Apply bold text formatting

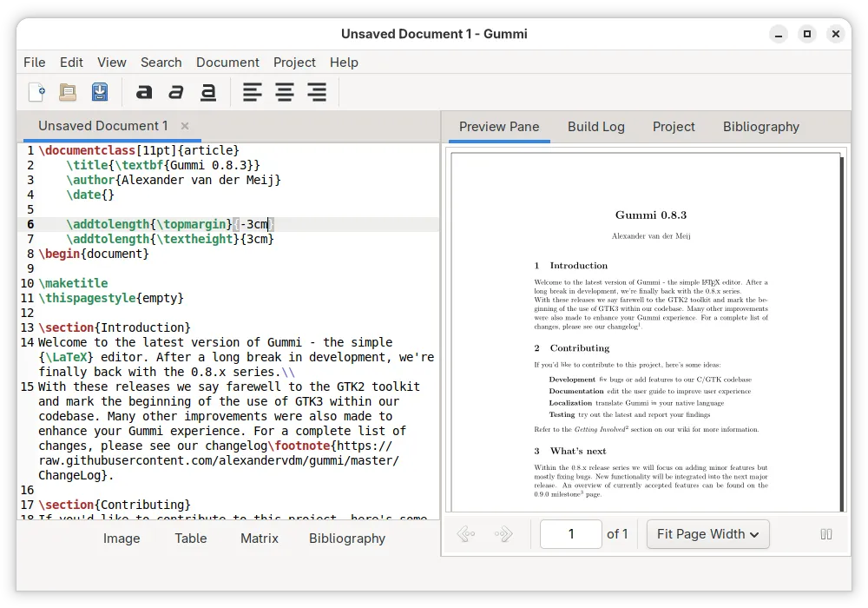tap(144, 92)
